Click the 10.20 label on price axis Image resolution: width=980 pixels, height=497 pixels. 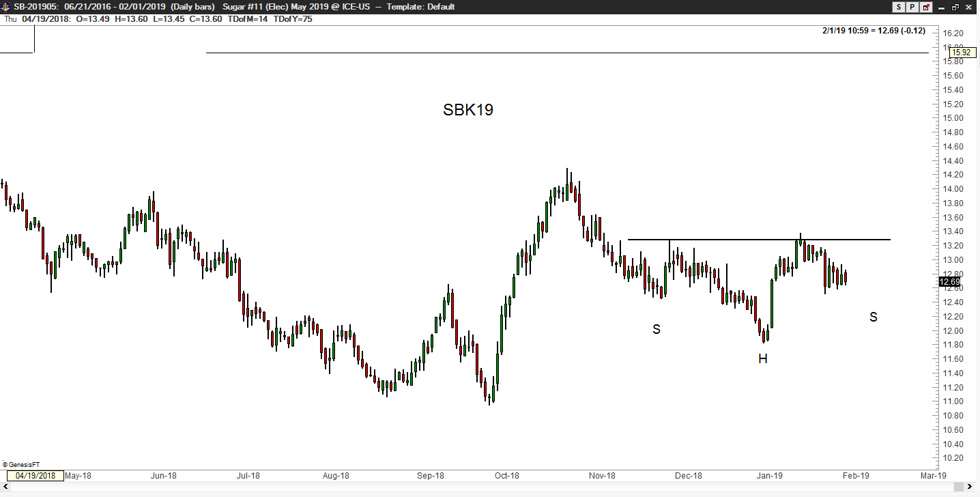953,458
